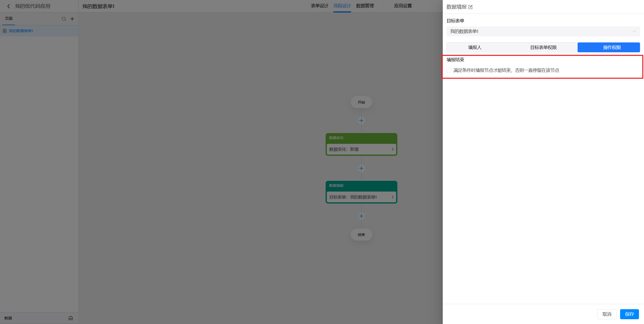644x324 pixels.
Task: Click the edit icon next to 数据填报 title
Action: [470, 7]
